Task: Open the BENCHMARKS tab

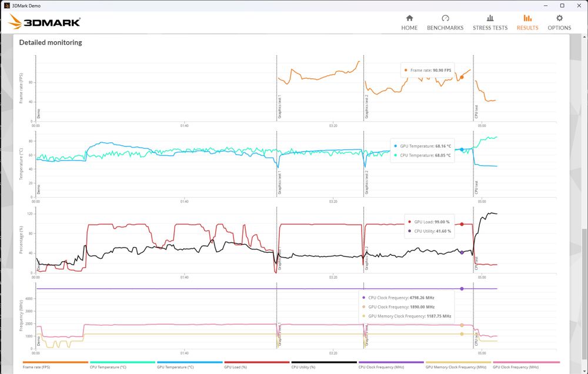Action: 445,23
